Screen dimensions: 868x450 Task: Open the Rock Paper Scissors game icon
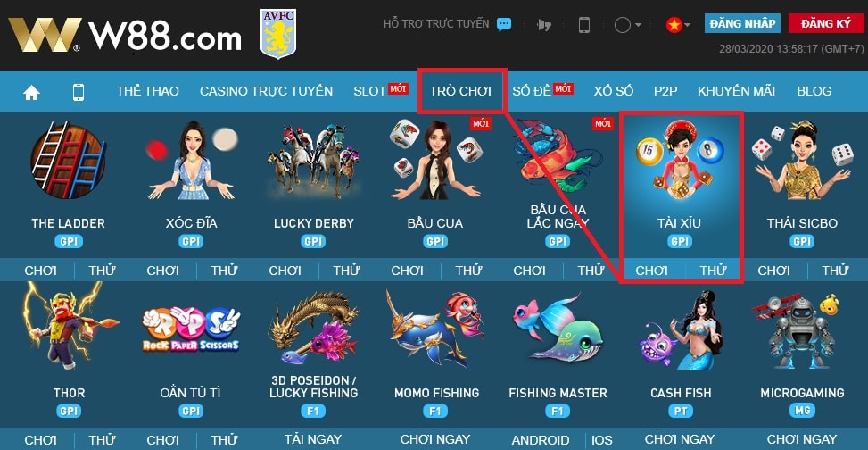tap(191, 329)
